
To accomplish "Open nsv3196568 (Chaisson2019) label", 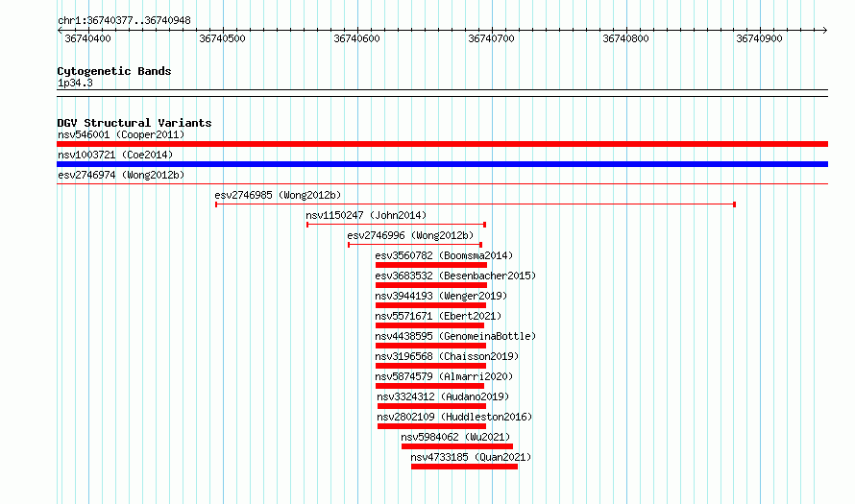I will pos(447,356).
